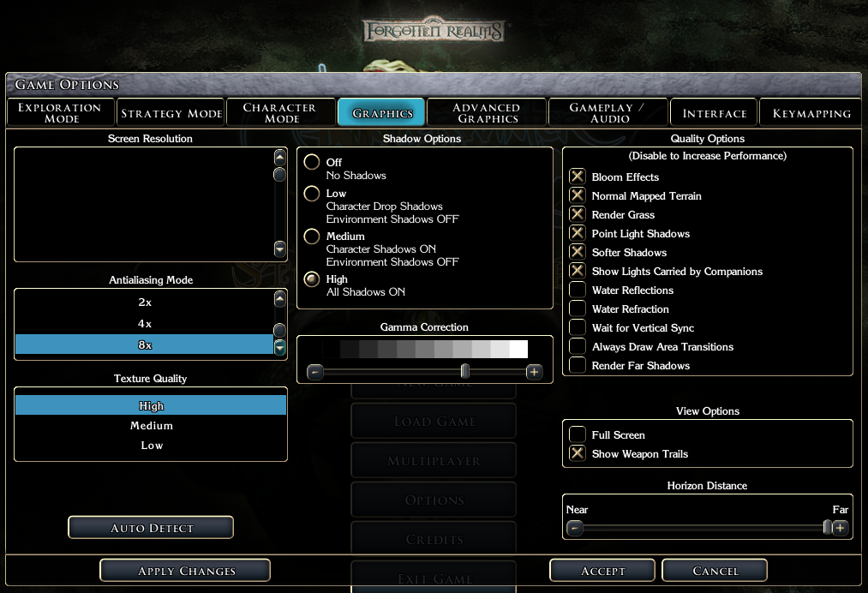Screen dimensions: 868x593
Task: Disable the Bloom Effects checkbox
Action: coord(578,177)
